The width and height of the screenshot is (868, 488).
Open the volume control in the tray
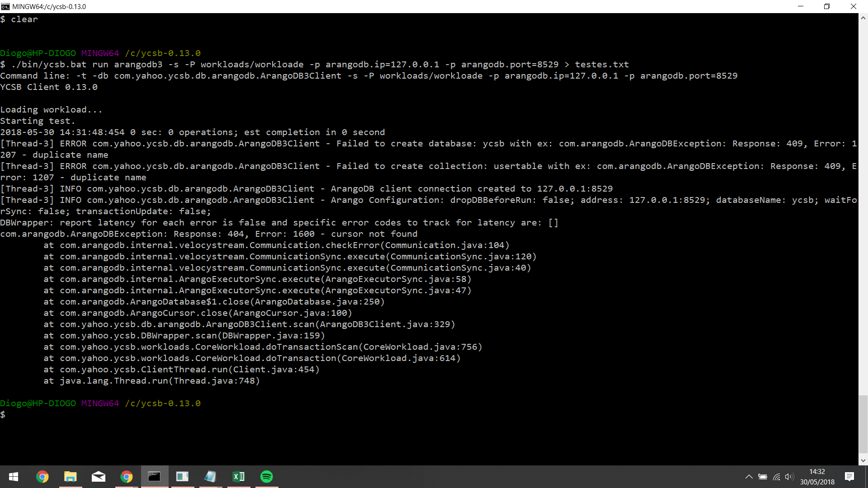click(790, 477)
